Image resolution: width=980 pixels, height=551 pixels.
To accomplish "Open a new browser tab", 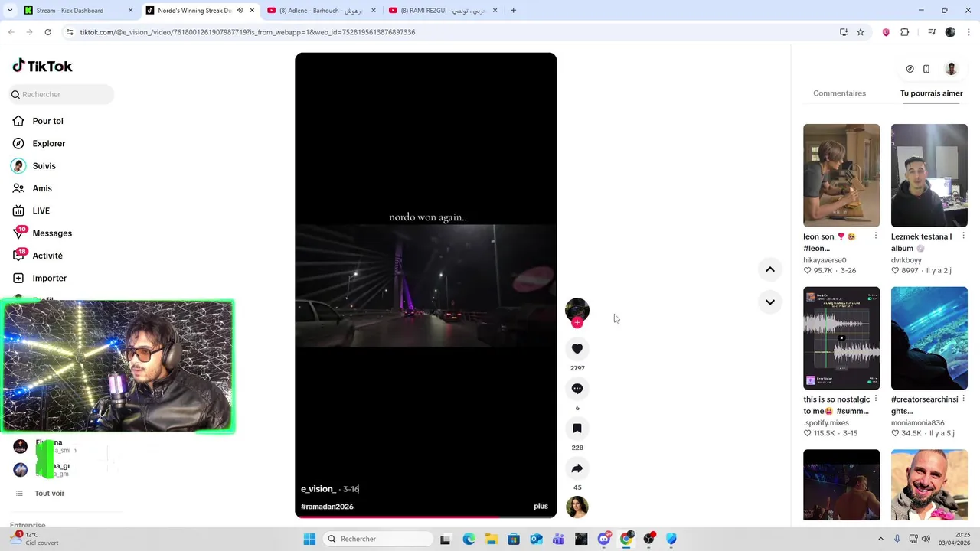I will click(x=513, y=11).
